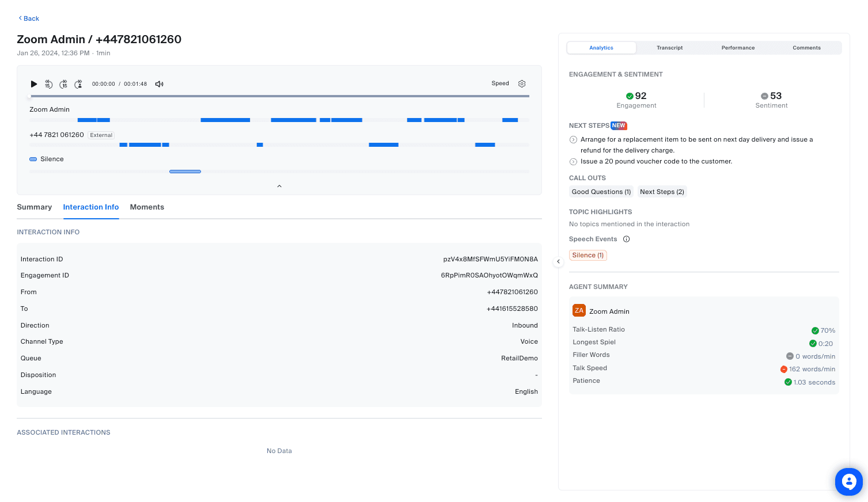868x502 pixels.
Task: Jump to next speaker in recording
Action: [x=78, y=84]
